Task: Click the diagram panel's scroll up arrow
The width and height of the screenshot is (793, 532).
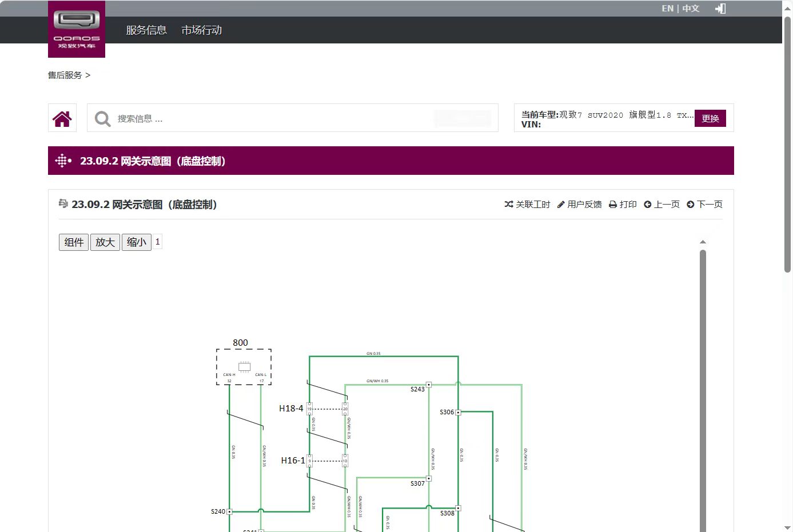Action: [703, 242]
